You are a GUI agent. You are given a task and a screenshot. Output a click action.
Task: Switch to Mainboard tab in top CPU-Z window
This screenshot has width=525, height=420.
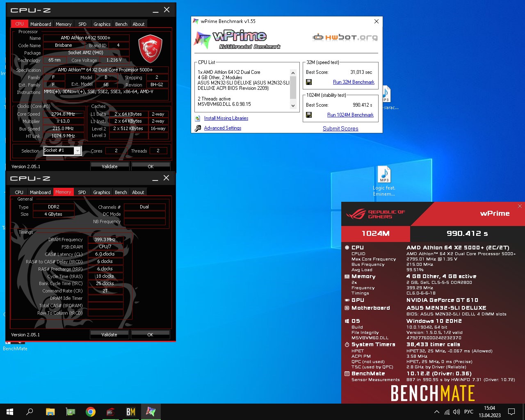(41, 24)
